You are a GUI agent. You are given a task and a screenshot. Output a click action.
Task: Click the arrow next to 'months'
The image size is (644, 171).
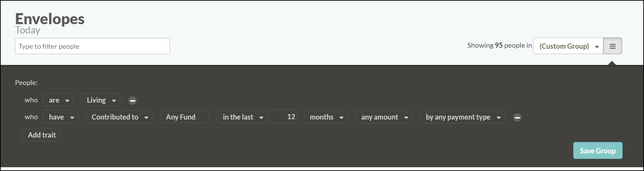(341, 118)
